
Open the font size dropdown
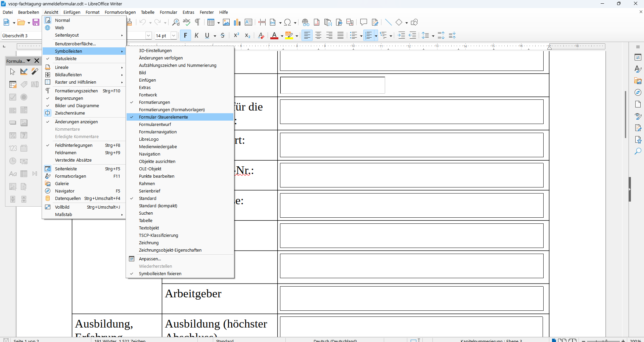(x=174, y=36)
